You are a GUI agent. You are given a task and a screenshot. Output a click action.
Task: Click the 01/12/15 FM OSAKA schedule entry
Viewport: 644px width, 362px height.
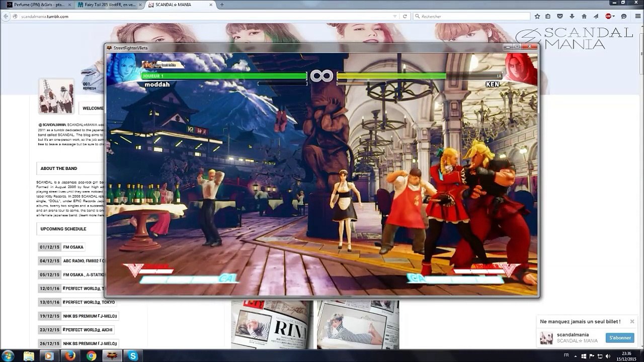(61, 247)
